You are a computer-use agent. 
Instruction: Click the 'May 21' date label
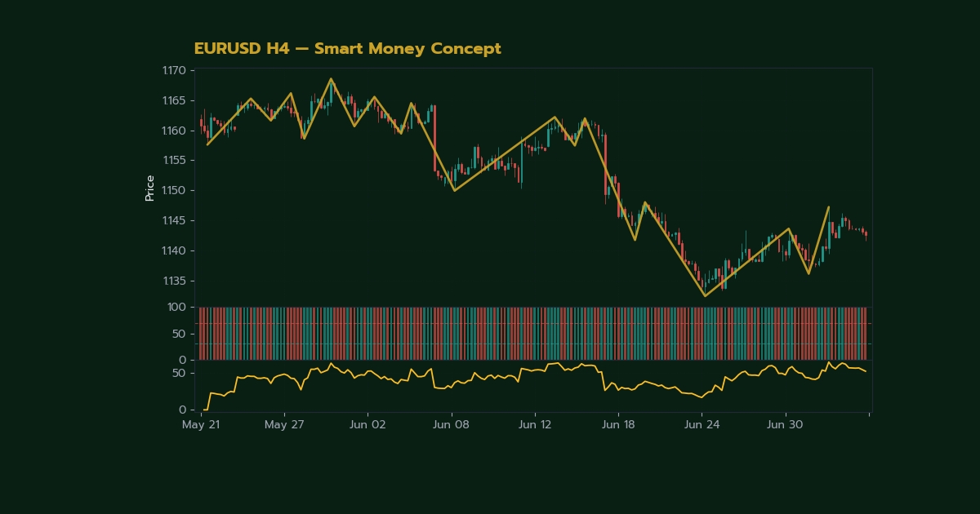coord(201,425)
